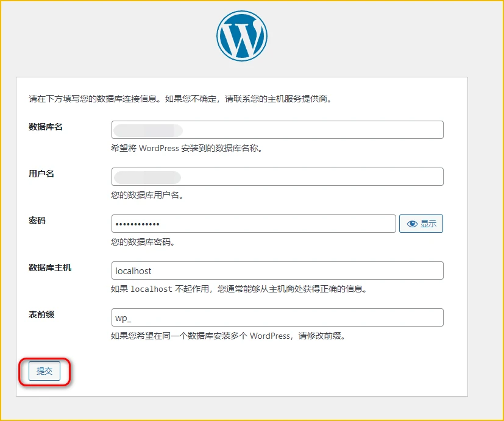
Task: Select the 密码 password field
Action: point(254,224)
